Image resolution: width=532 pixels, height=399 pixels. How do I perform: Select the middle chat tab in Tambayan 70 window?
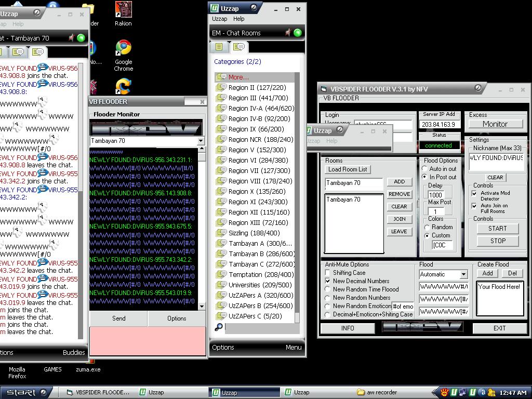point(18,52)
